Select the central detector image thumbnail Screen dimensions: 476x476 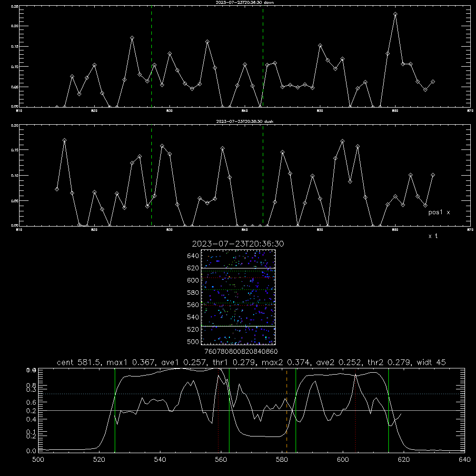tap(238, 297)
